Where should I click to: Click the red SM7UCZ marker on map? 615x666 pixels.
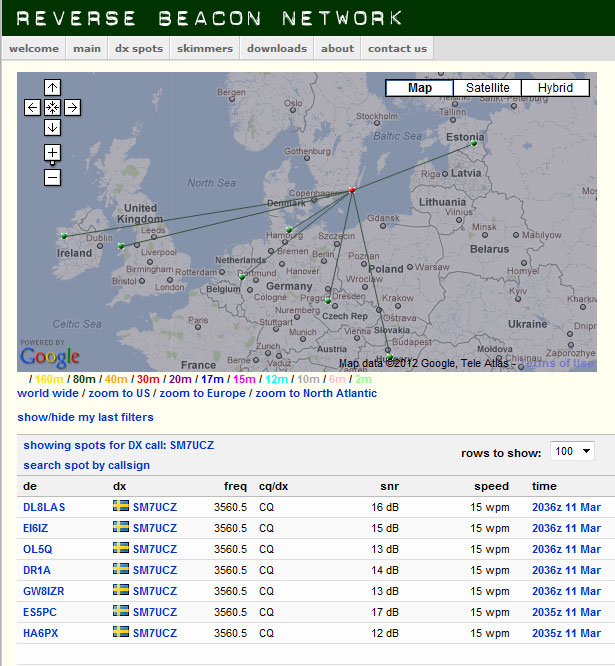click(x=352, y=190)
